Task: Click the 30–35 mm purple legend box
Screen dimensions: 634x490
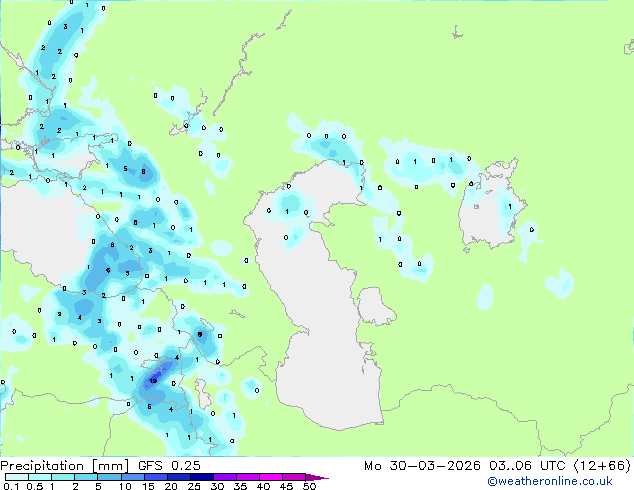Action: point(225,477)
